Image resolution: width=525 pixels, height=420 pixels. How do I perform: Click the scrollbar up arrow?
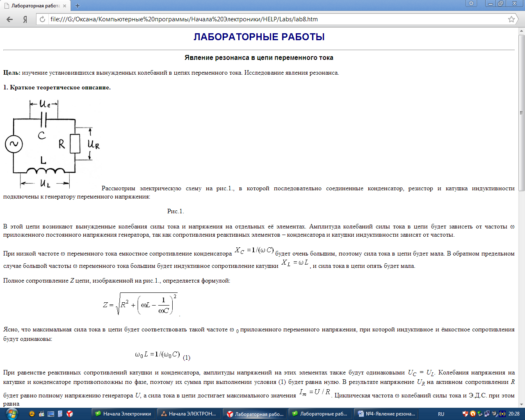coord(522,31)
